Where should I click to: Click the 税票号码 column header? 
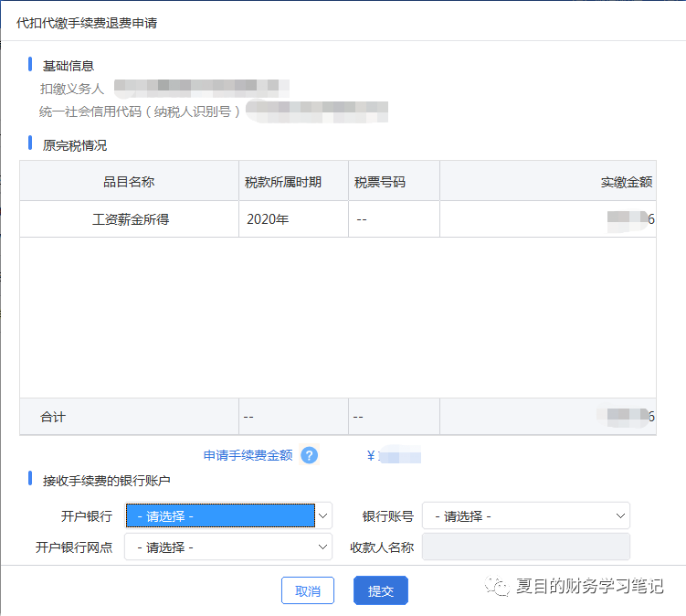(394, 181)
